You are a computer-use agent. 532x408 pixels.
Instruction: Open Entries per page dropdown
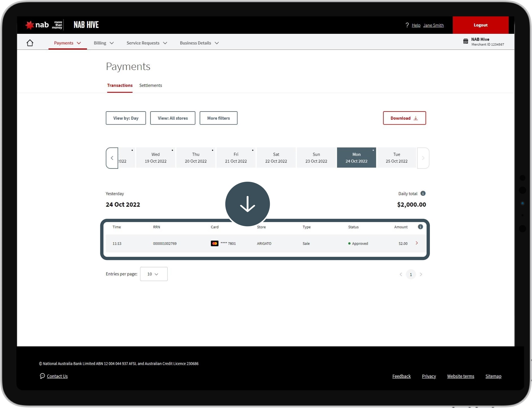tap(153, 274)
